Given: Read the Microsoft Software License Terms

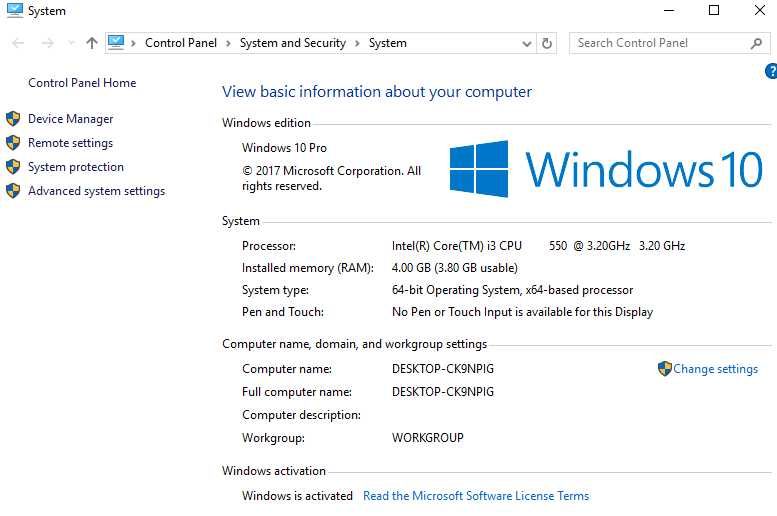Looking at the screenshot, I should point(476,496).
